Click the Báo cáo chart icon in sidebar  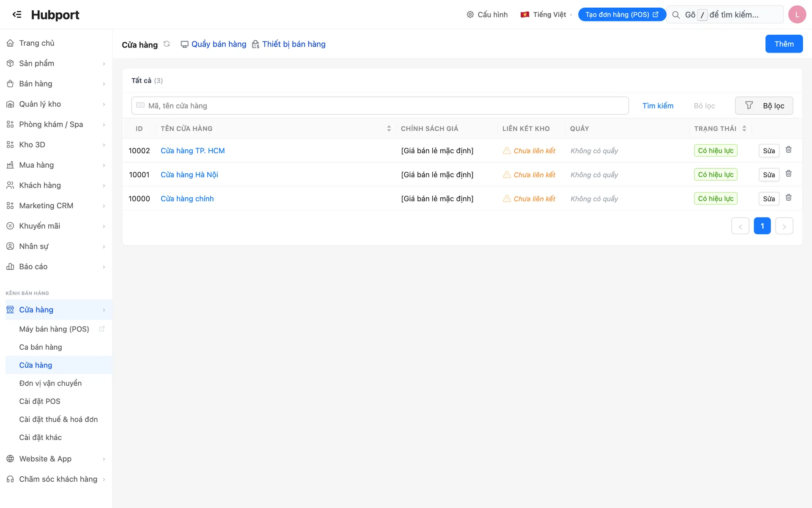10,267
